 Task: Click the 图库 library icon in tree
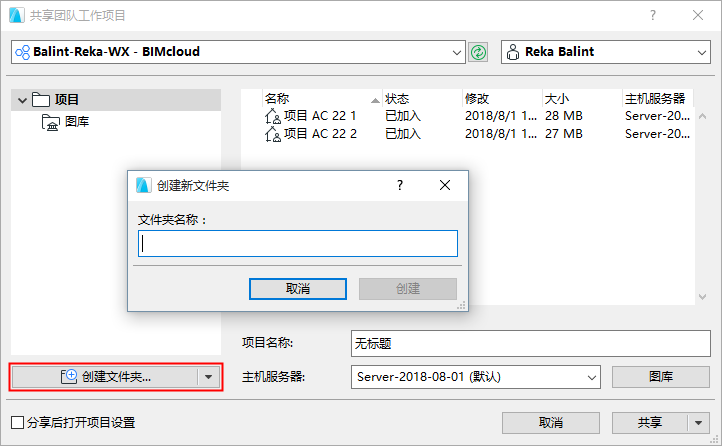[51, 122]
